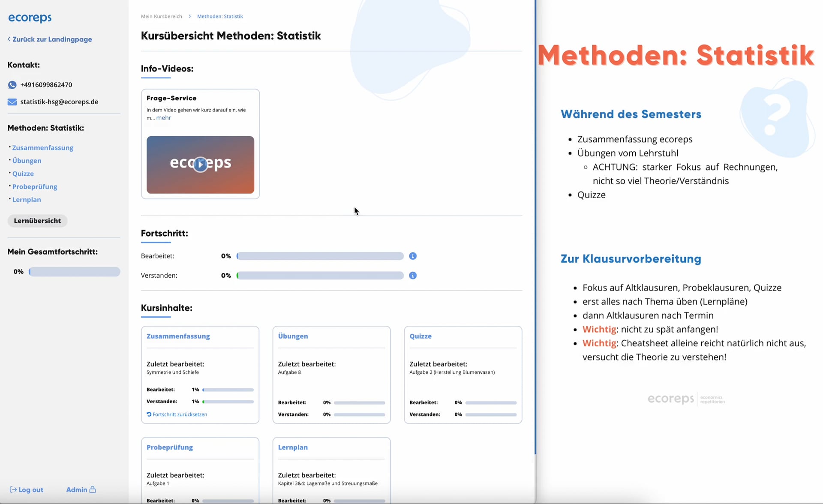This screenshot has height=504, width=823.
Task: Click the info icon next to Verstanden
Action: tap(413, 276)
